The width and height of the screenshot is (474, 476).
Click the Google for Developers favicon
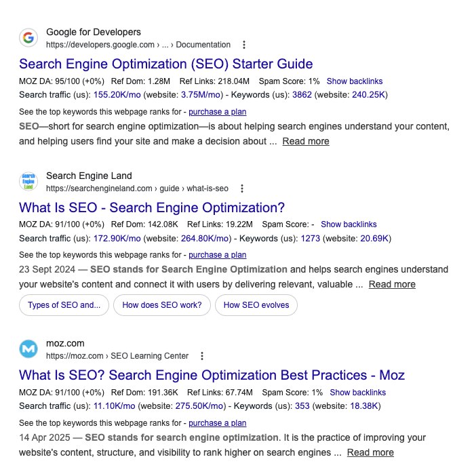coord(28,38)
